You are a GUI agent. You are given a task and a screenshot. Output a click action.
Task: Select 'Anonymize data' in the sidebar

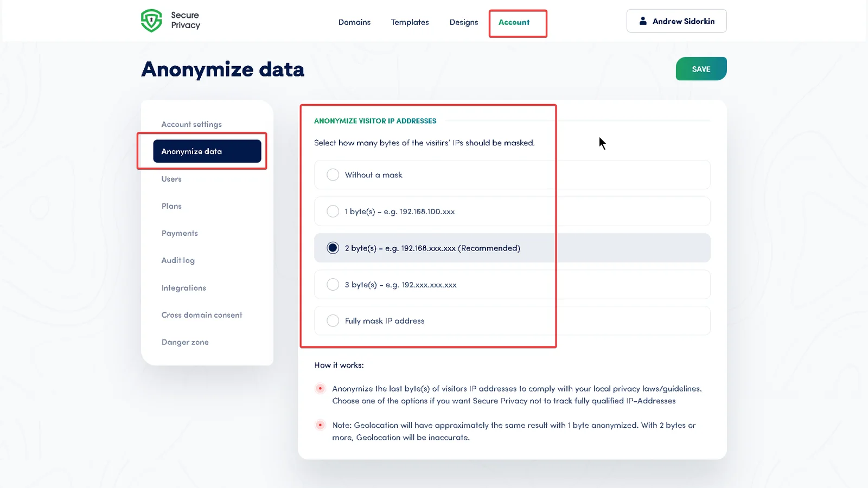[192, 151]
